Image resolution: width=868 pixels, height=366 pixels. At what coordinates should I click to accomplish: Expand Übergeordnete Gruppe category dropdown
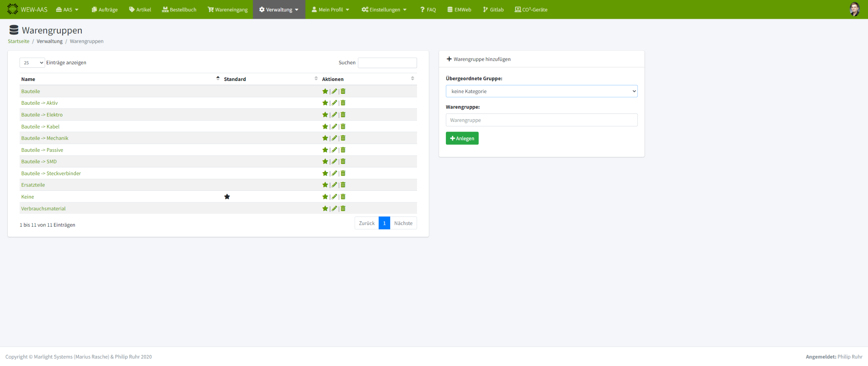[x=541, y=91]
